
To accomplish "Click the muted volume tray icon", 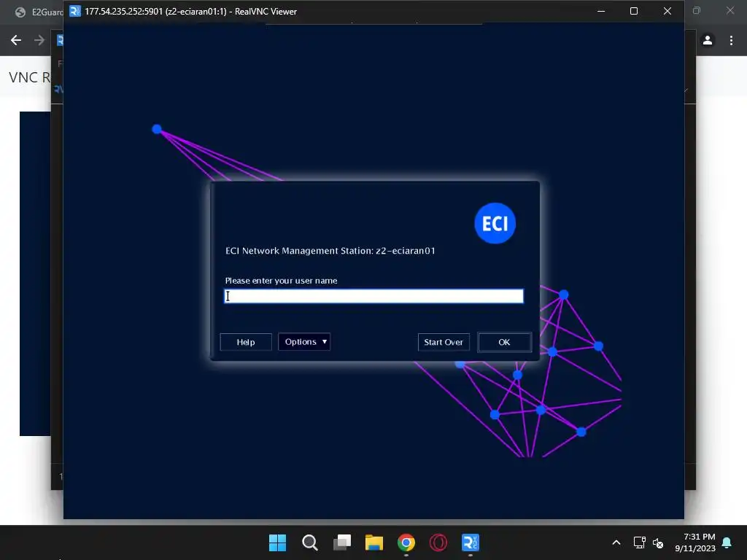I will [x=658, y=542].
